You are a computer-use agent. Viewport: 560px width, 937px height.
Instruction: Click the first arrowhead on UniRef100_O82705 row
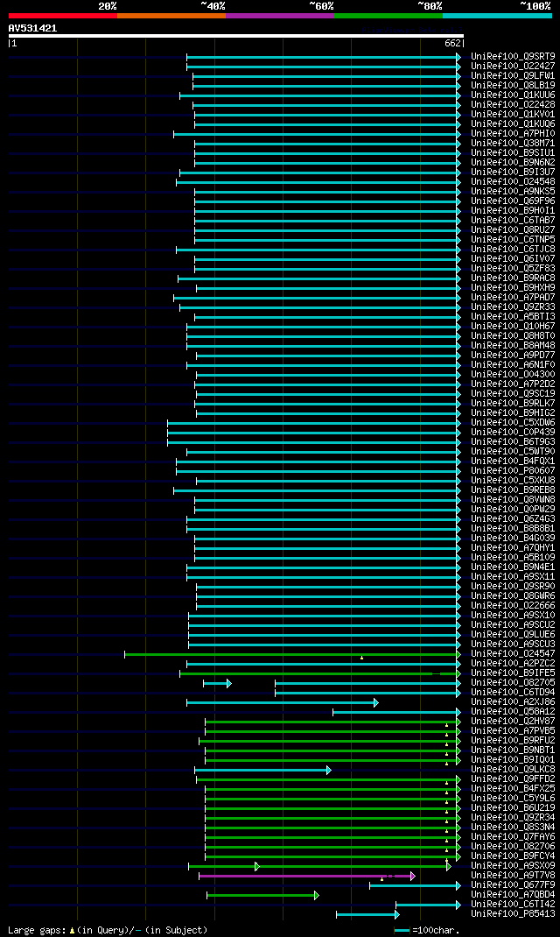228,683
